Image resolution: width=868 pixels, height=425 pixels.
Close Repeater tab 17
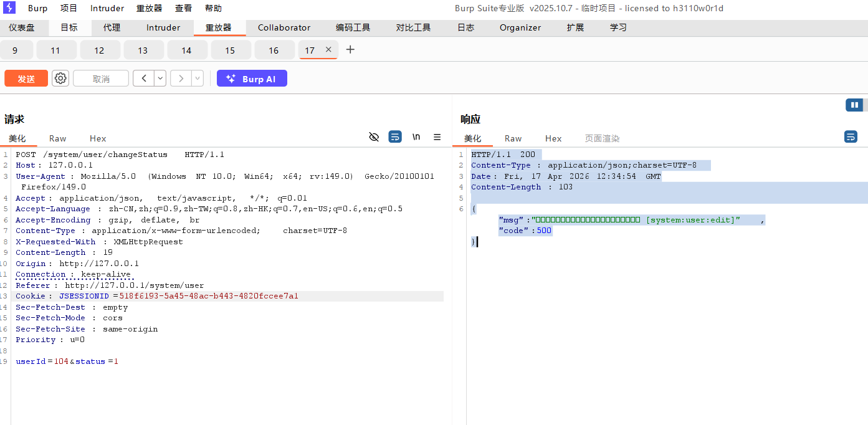point(328,50)
